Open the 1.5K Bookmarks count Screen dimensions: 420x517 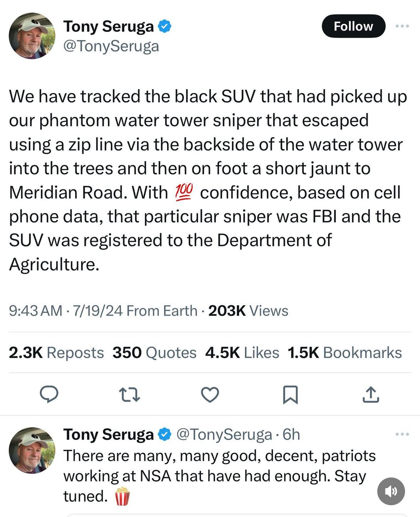click(x=344, y=353)
